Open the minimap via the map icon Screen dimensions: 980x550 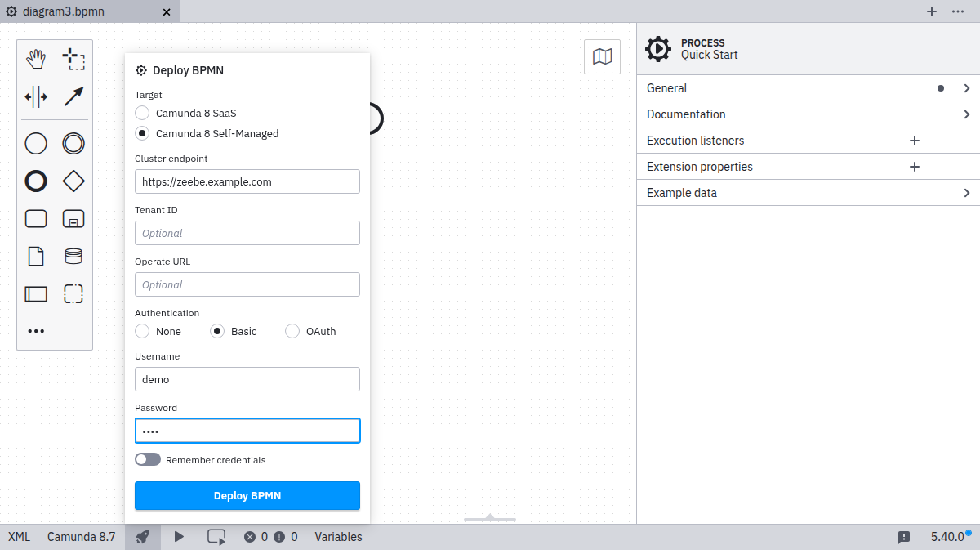tap(602, 56)
